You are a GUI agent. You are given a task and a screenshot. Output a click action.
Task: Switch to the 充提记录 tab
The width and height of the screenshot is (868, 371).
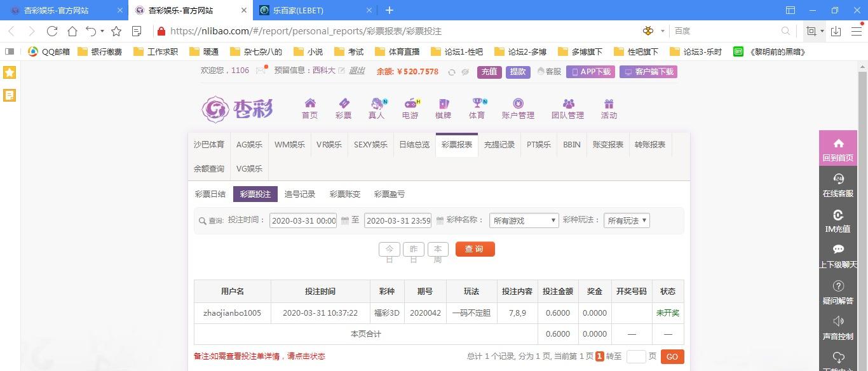point(499,145)
